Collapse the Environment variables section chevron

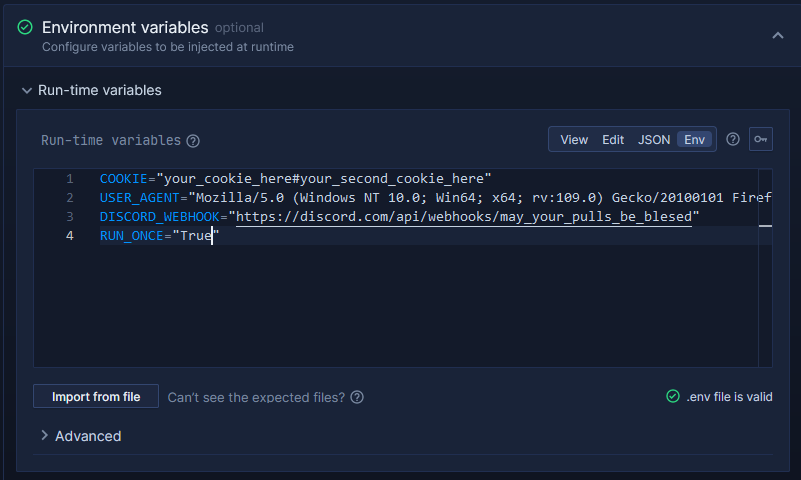[x=778, y=35]
